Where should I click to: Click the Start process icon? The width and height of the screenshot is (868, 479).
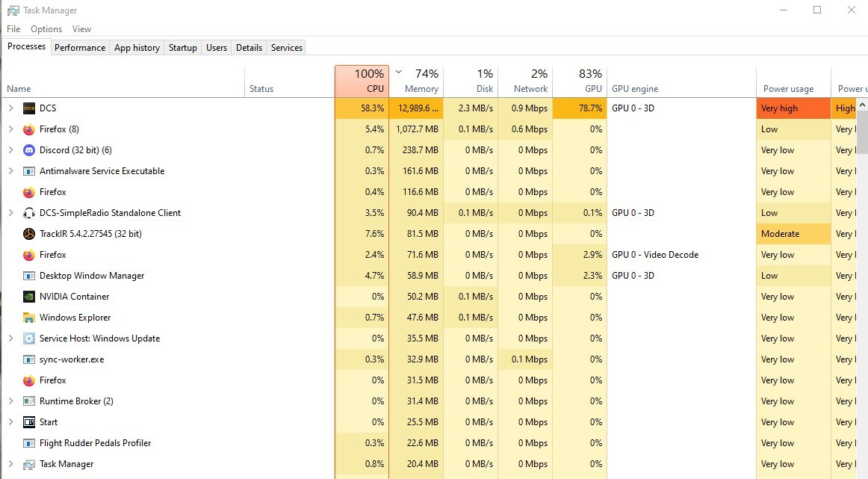coord(29,422)
